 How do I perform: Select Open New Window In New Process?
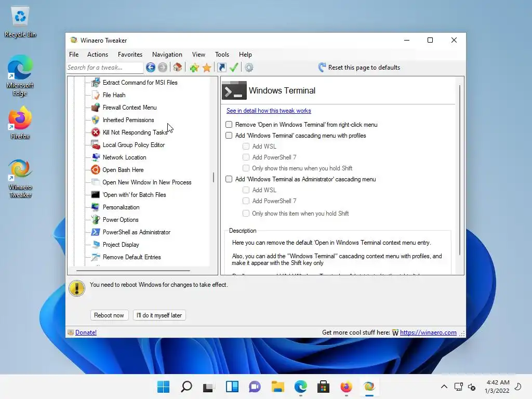(x=147, y=182)
